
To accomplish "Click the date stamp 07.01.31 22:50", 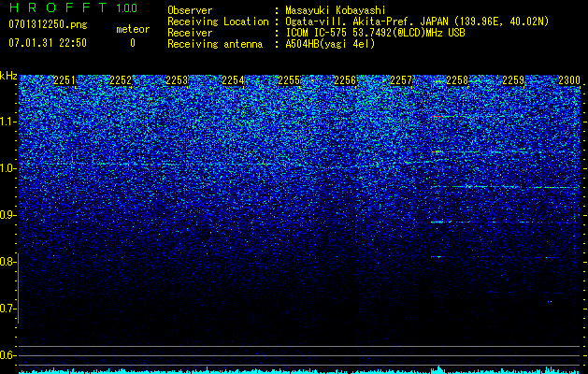I will [x=48, y=43].
